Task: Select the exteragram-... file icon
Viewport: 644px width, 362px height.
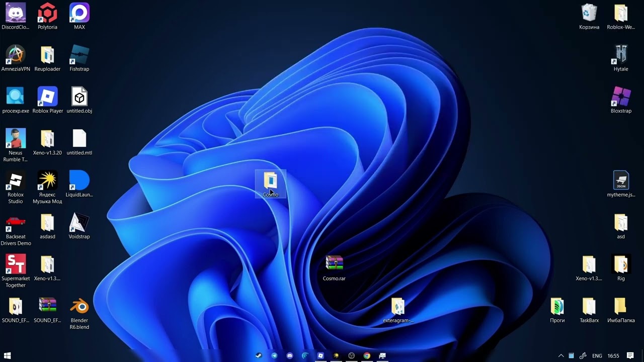Action: pos(398,310)
